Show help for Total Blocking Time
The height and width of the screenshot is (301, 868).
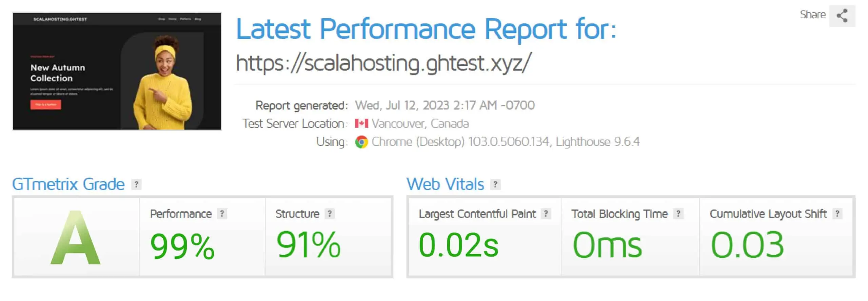coord(678,214)
